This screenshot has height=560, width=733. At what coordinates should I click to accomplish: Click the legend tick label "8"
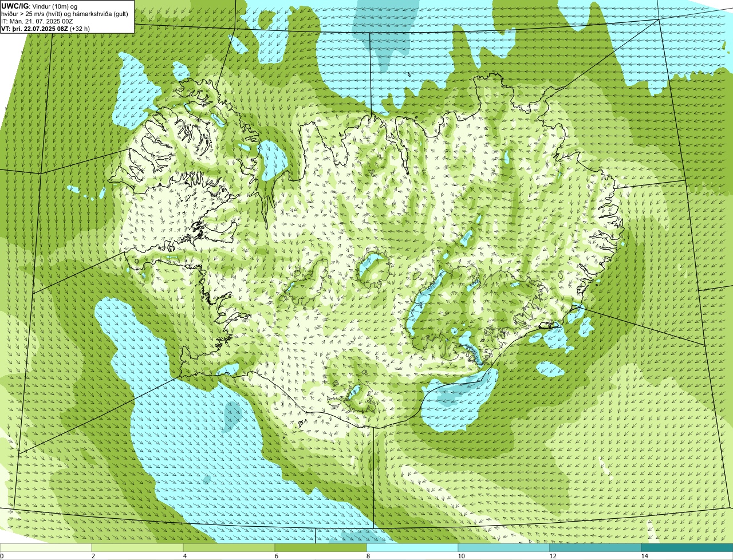368,556
